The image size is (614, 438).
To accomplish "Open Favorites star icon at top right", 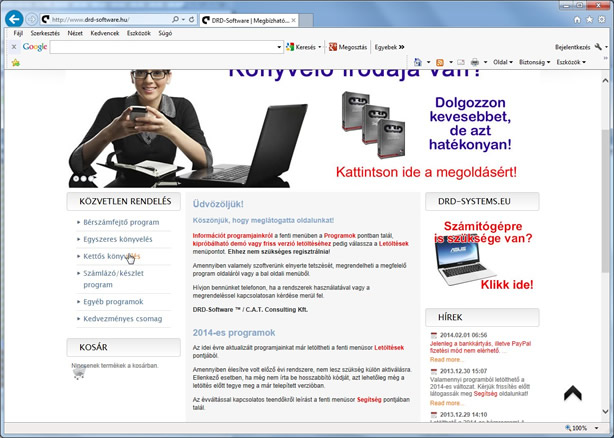I will [589, 19].
